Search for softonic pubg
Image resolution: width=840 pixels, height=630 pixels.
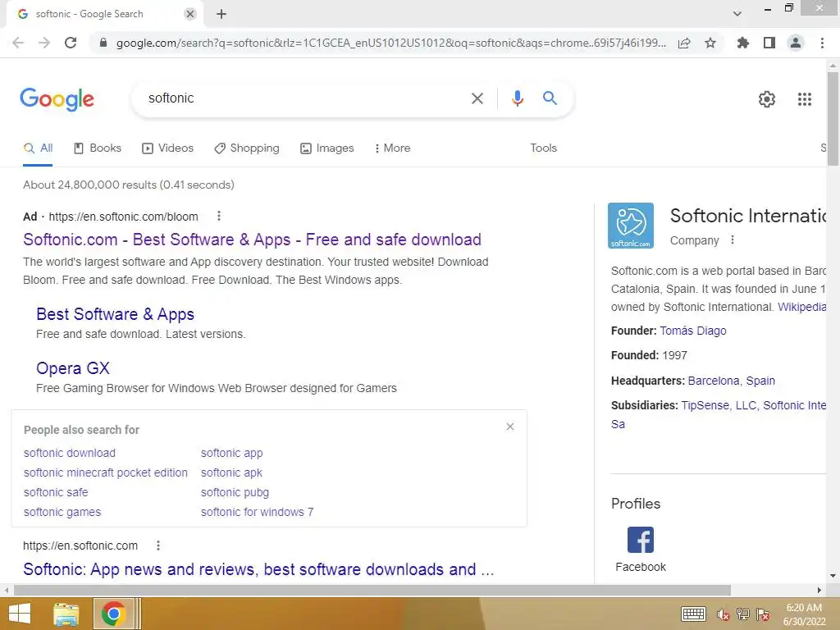[235, 493]
